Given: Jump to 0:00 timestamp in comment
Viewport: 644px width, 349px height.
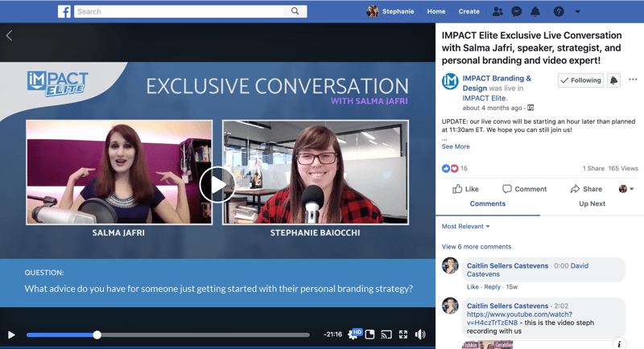Looking at the screenshot, I should (561, 265).
